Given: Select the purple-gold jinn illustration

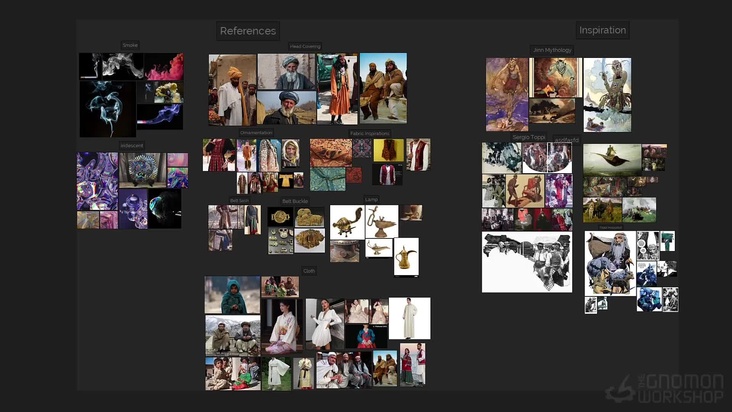Looking at the screenshot, I should click(507, 95).
